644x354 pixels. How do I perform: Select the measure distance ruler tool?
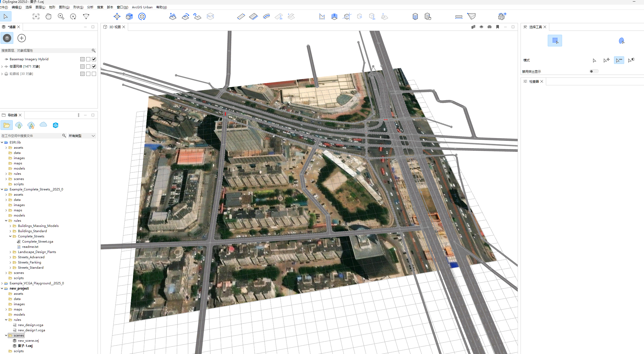(458, 17)
